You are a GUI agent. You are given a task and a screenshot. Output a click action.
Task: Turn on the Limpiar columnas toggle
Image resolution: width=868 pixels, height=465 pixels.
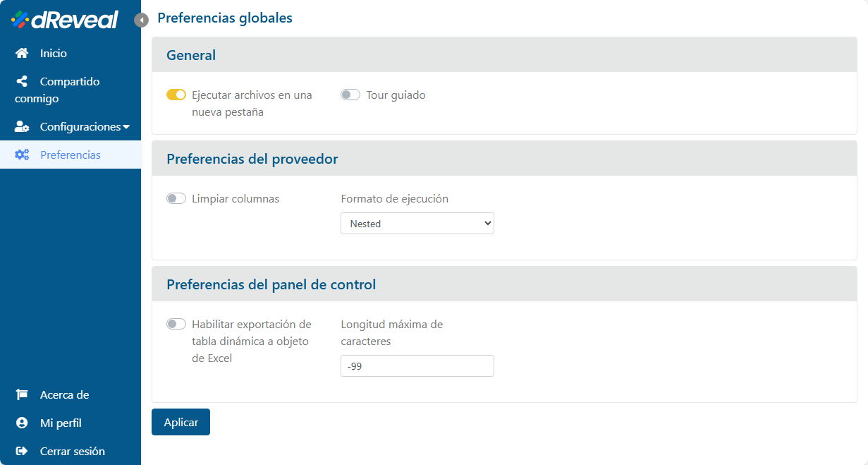click(176, 199)
